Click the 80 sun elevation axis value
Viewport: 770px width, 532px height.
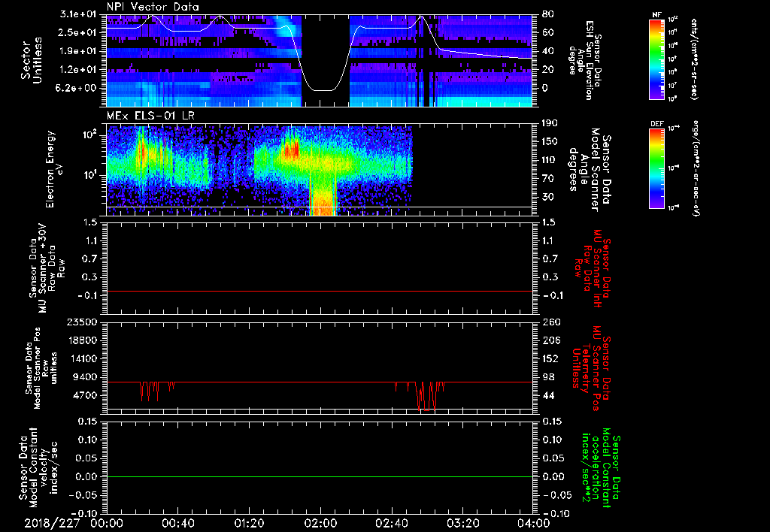click(x=547, y=14)
